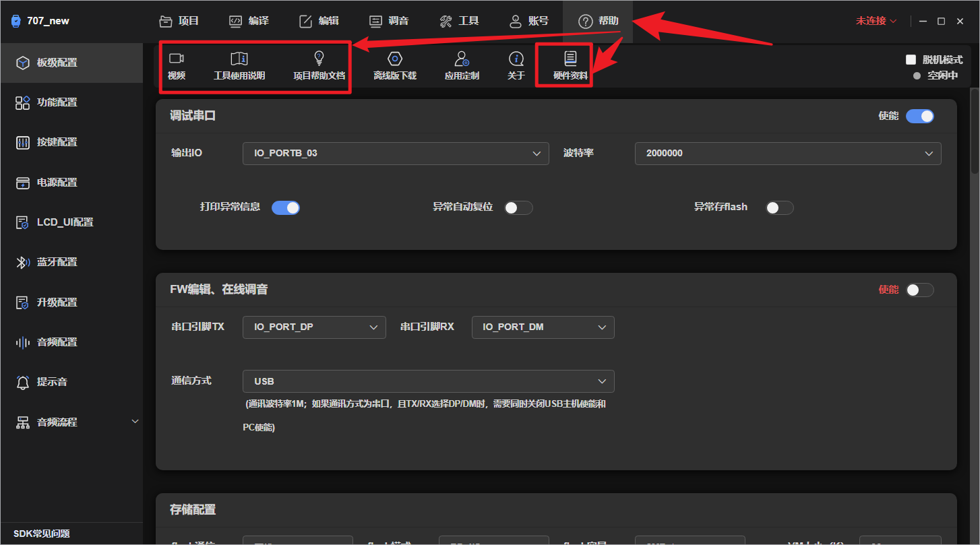Turn on the 异常存flash switch
Image resolution: width=980 pixels, height=545 pixels.
[779, 207]
